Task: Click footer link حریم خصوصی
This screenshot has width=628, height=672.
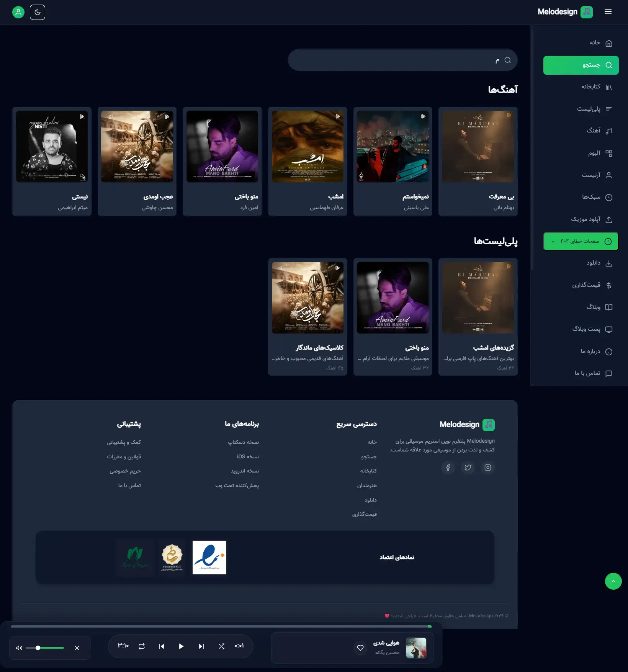Action: 125,471
